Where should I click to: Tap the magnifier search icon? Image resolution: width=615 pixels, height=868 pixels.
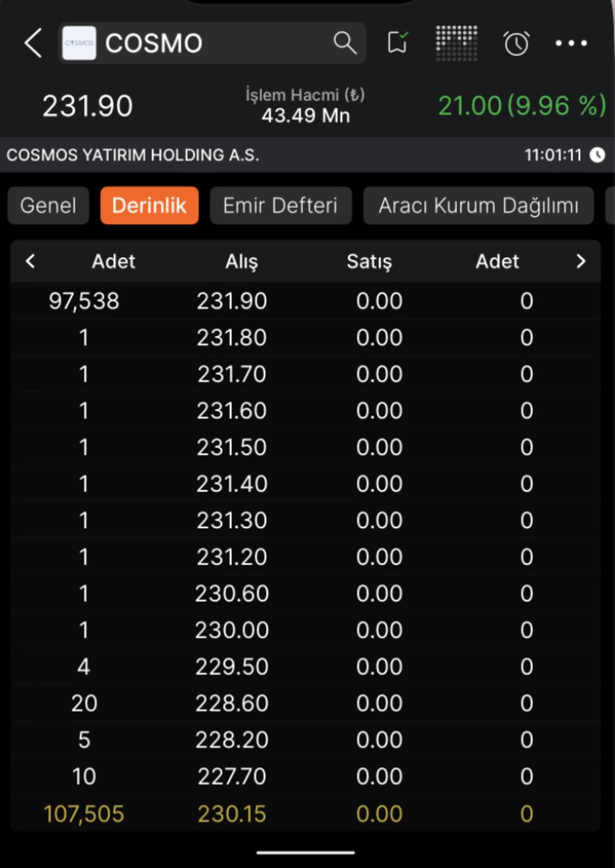pos(345,43)
